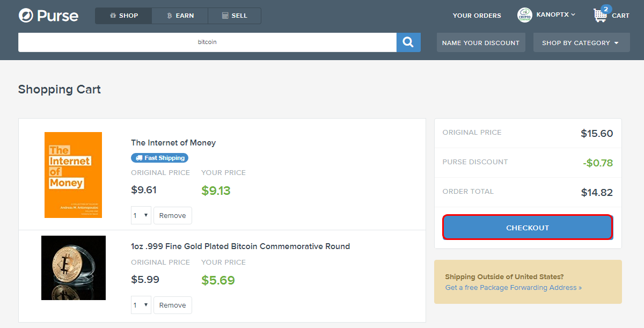644x328 pixels.
Task: Click your price $5.69
Action: point(218,280)
